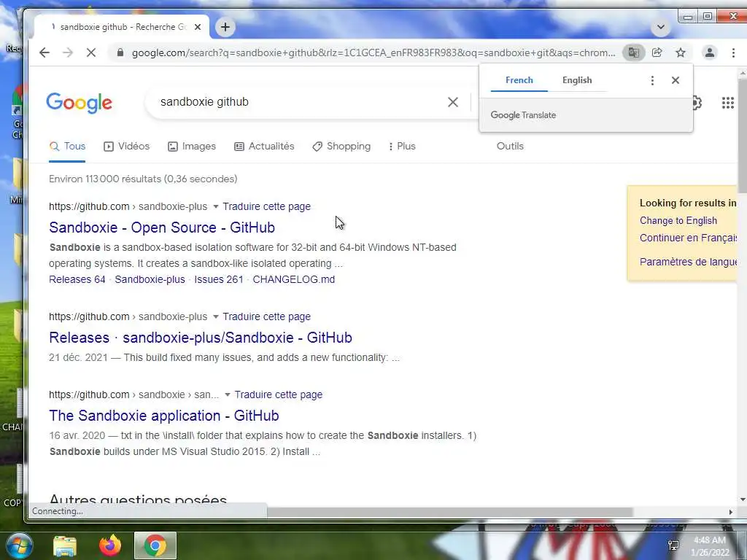Click the address bar URL text
The height and width of the screenshot is (560, 747).
373,52
